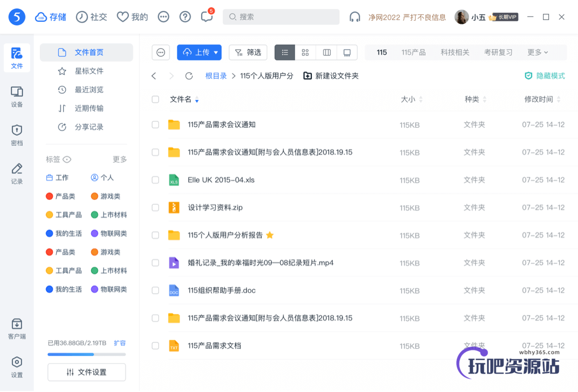Open messages with 5 notifications

point(207,16)
